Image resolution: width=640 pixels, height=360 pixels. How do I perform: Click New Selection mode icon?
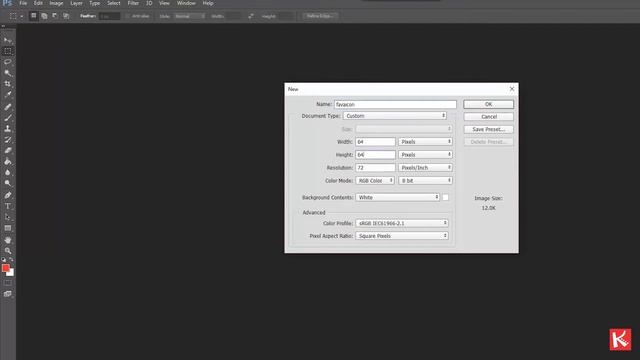pos(34,16)
